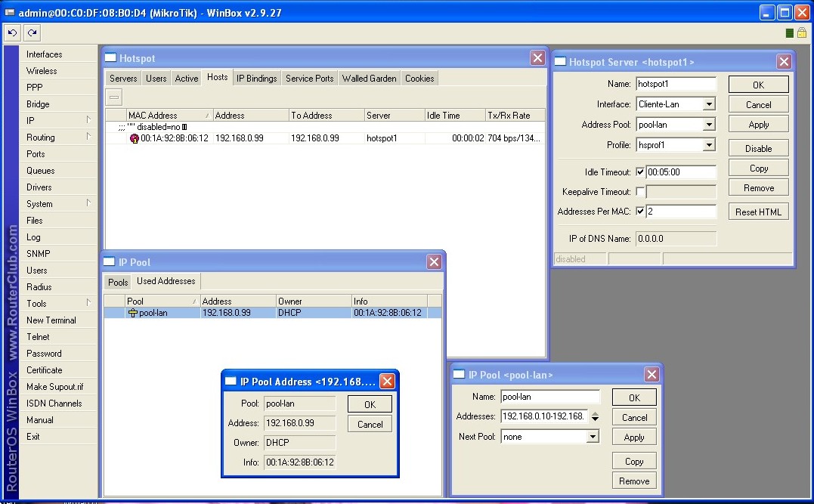The image size is (814, 504).
Task: Select hotspot1 server cell in Hosts table
Action: [x=395, y=138]
